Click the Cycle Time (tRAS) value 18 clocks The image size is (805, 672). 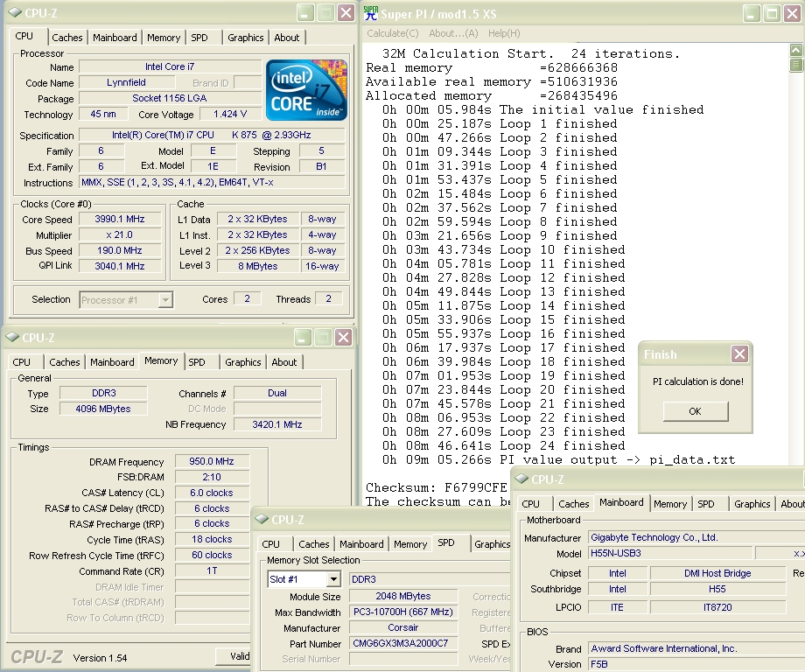coord(212,540)
